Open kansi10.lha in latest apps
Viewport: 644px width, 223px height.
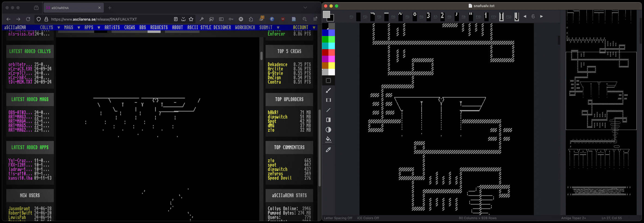(x=20, y=178)
